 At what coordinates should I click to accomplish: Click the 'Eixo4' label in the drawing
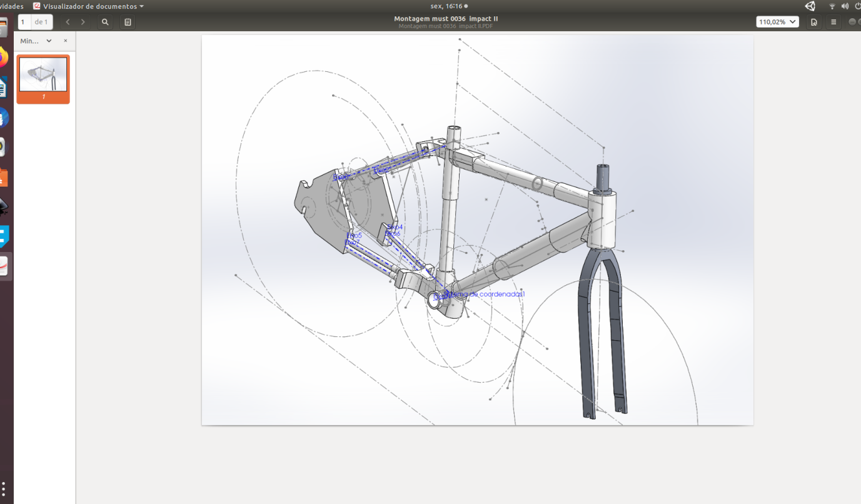coord(395,227)
